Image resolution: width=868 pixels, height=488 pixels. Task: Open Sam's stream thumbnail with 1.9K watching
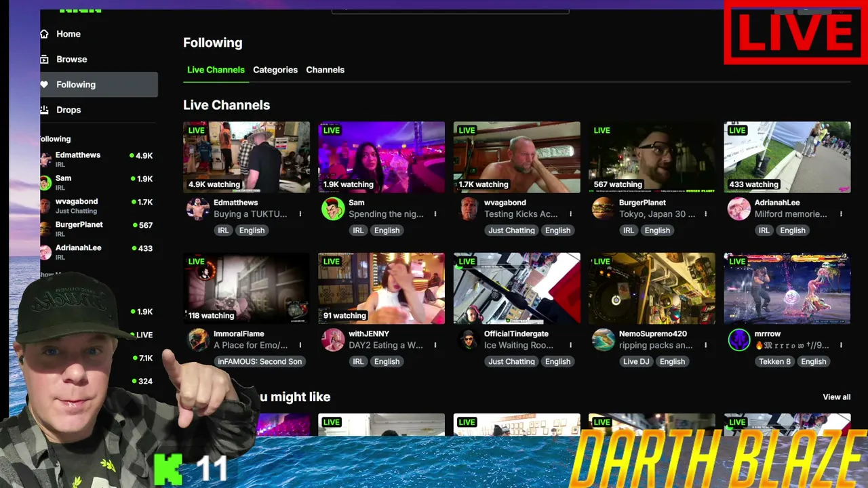(x=381, y=157)
